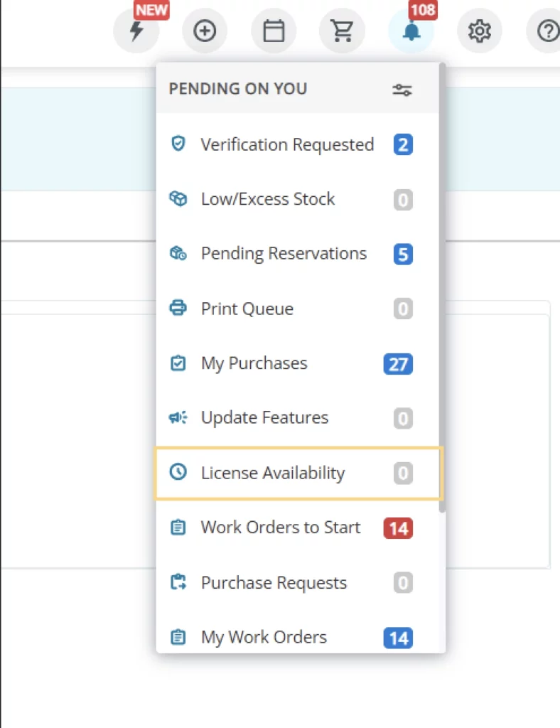The image size is (560, 728).
Task: Click the help question mark icon
Action: (x=546, y=31)
